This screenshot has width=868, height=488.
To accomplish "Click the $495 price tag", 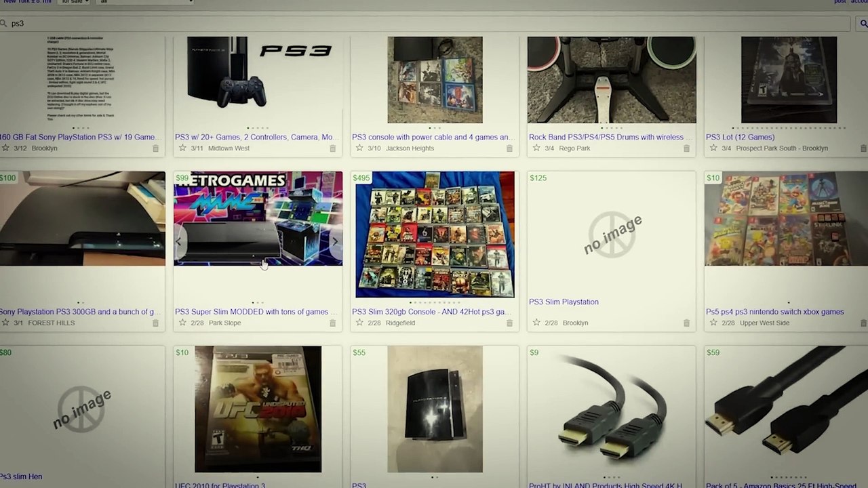I will [361, 178].
